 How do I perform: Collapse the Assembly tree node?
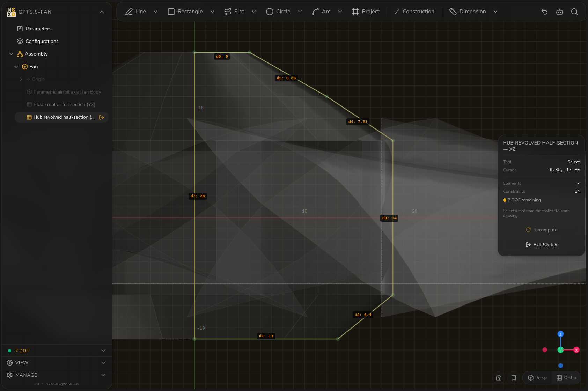(11, 54)
